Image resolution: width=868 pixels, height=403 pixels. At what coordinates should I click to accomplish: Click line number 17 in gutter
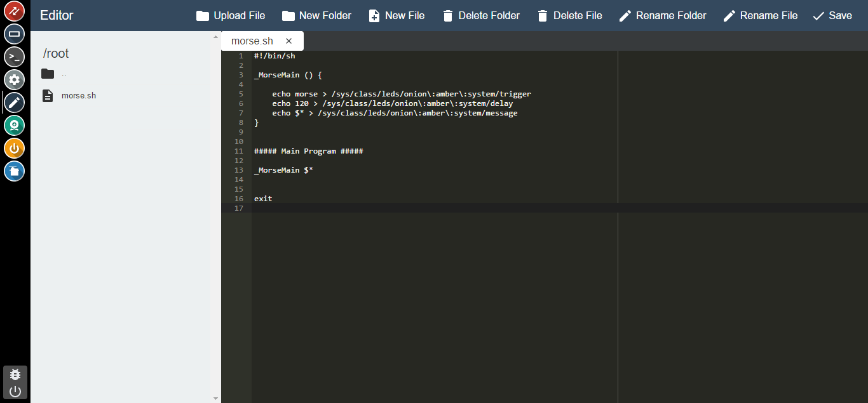tap(239, 208)
